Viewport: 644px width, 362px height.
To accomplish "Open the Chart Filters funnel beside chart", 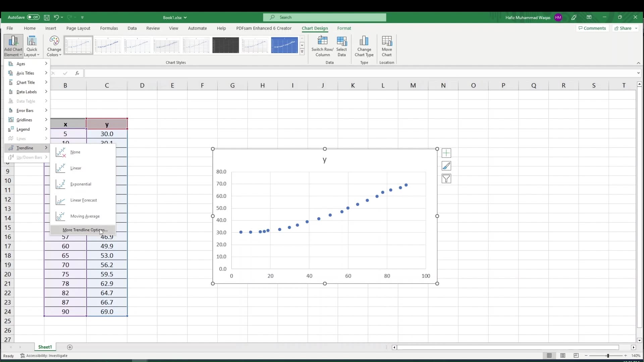I will click(446, 179).
